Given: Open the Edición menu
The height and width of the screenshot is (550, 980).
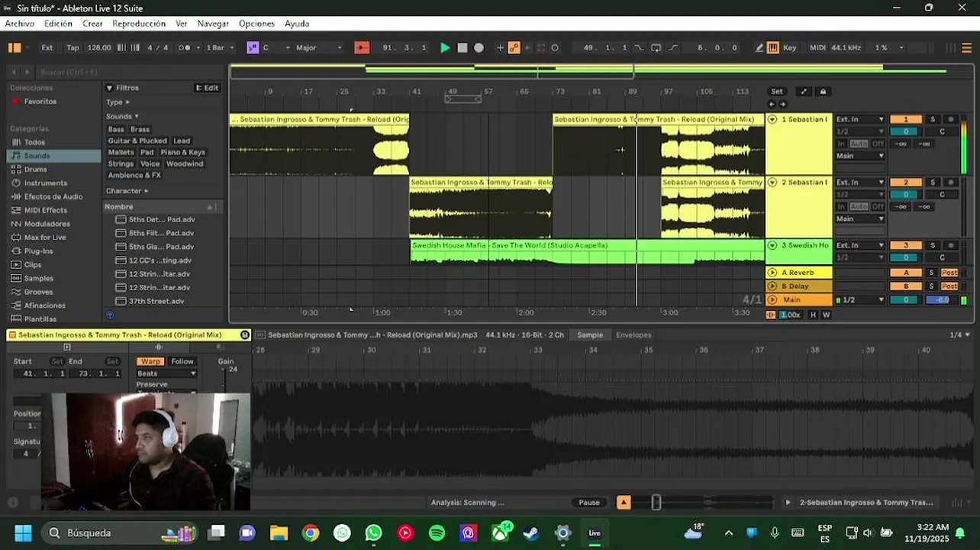Looking at the screenshot, I should click(58, 24).
